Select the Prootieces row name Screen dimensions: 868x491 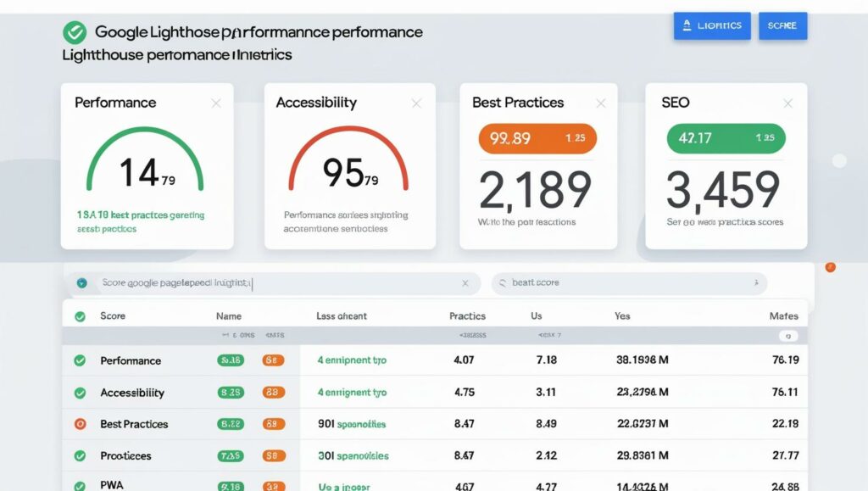[125, 456]
